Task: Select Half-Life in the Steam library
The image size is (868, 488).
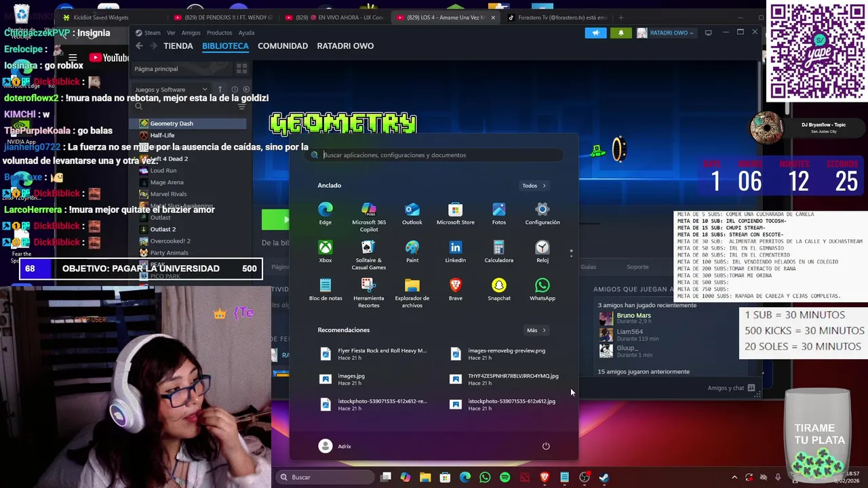Action: [188, 136]
